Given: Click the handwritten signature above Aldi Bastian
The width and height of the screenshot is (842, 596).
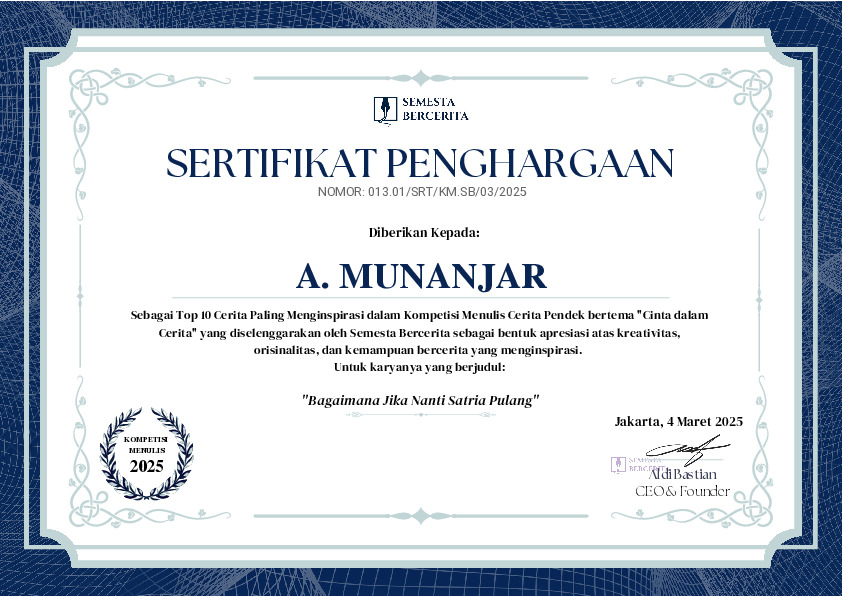Looking at the screenshot, I should (x=688, y=449).
